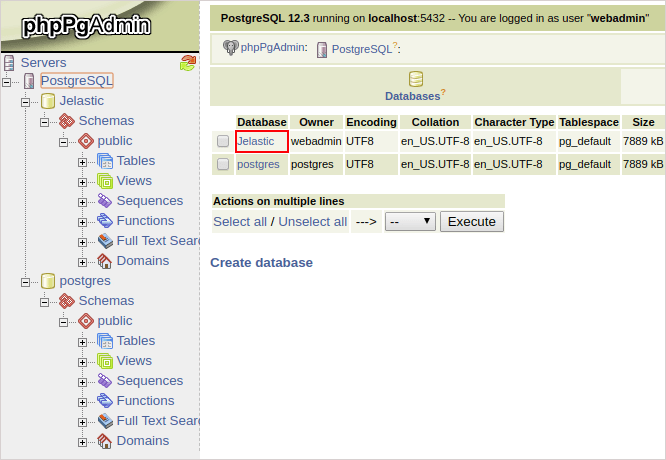Collapse the postgres database node

[25, 282]
